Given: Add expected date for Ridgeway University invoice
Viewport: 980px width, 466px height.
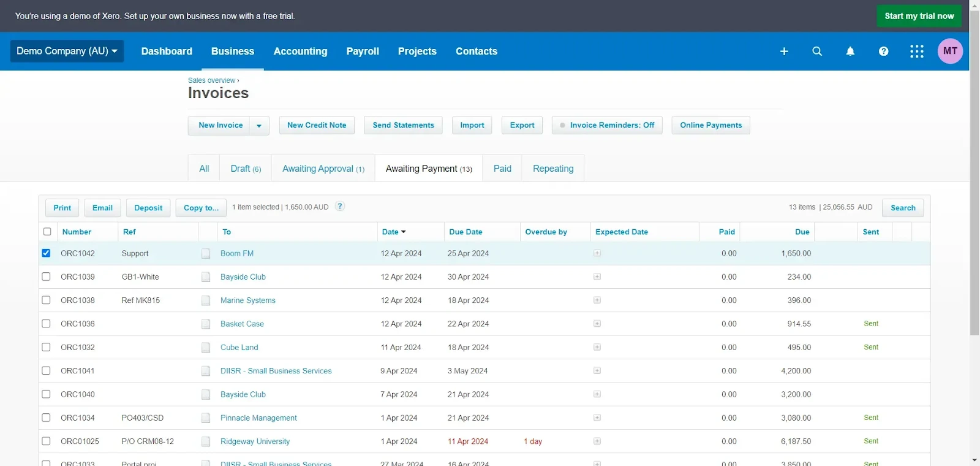Looking at the screenshot, I should point(597,441).
